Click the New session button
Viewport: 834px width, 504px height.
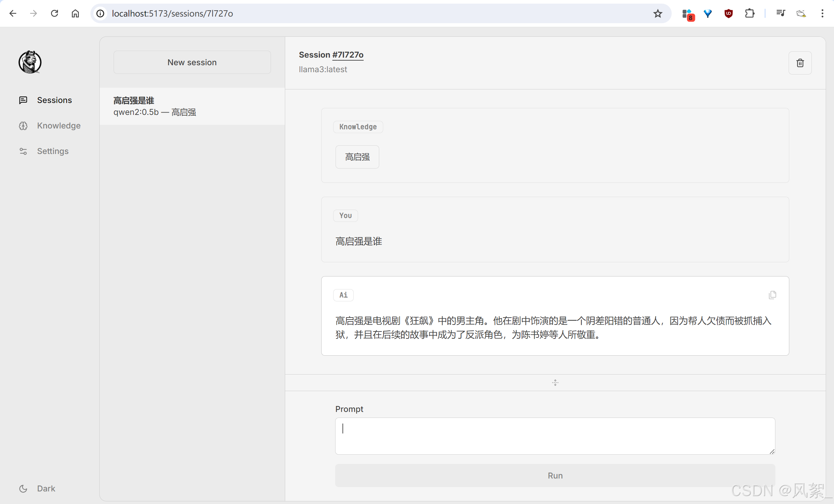pos(192,62)
